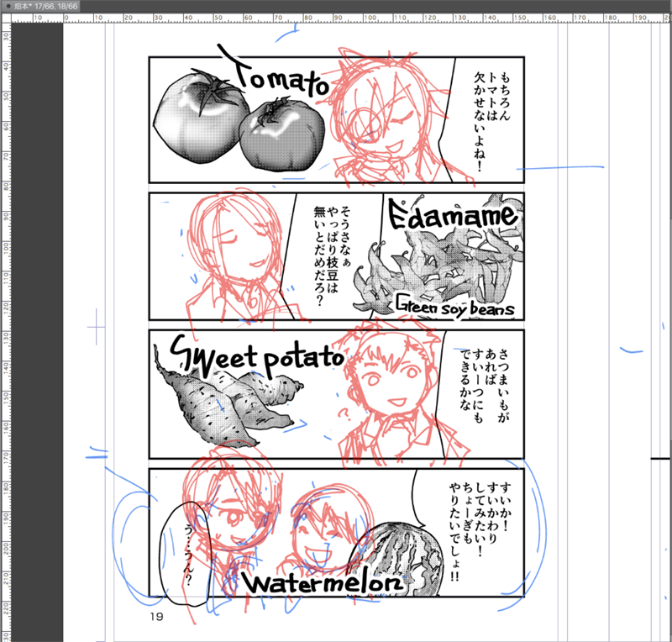Click the 'Edamame' title lettering
This screenshot has width=672, height=642.
[454, 213]
